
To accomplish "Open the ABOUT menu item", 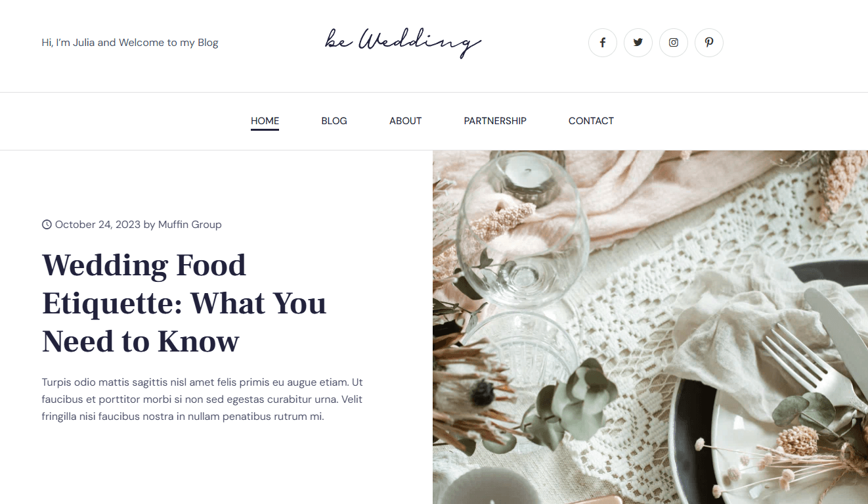I will (x=405, y=121).
